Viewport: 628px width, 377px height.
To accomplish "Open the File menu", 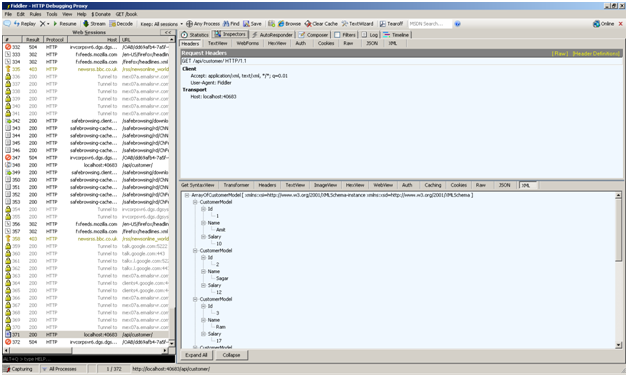I will [x=8, y=14].
